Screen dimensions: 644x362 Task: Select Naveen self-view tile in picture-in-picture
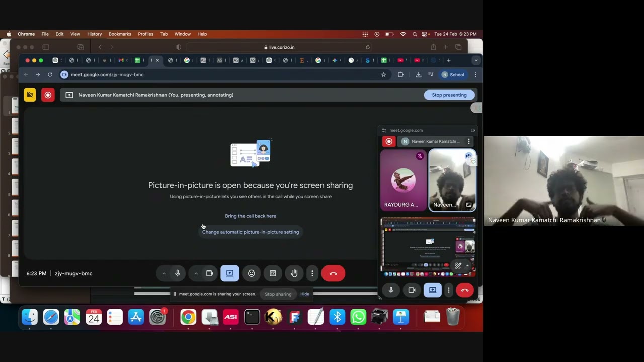pos(452,180)
